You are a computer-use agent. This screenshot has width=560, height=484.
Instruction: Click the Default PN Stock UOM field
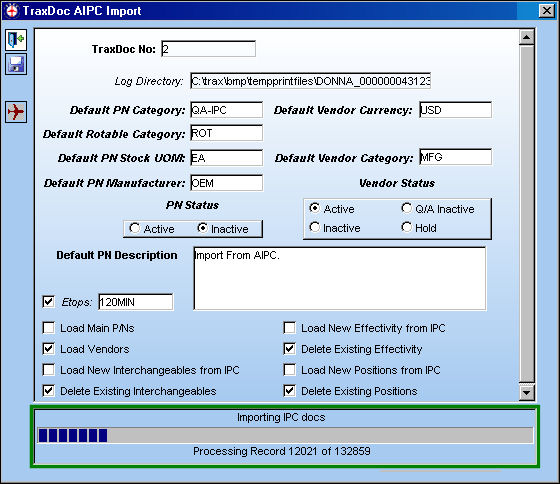click(226, 158)
